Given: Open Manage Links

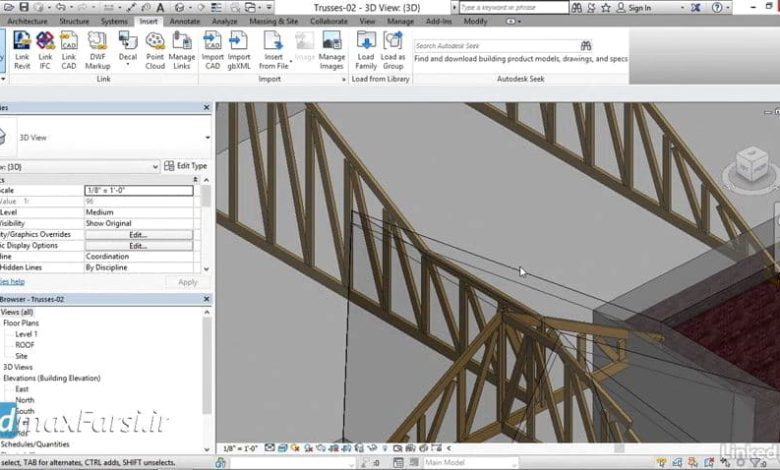Looking at the screenshot, I should (x=182, y=50).
